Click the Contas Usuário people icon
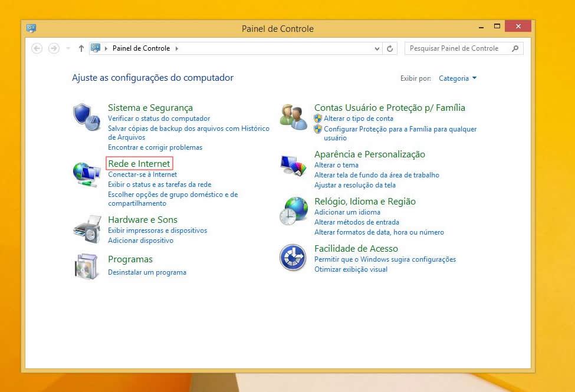 tap(293, 117)
